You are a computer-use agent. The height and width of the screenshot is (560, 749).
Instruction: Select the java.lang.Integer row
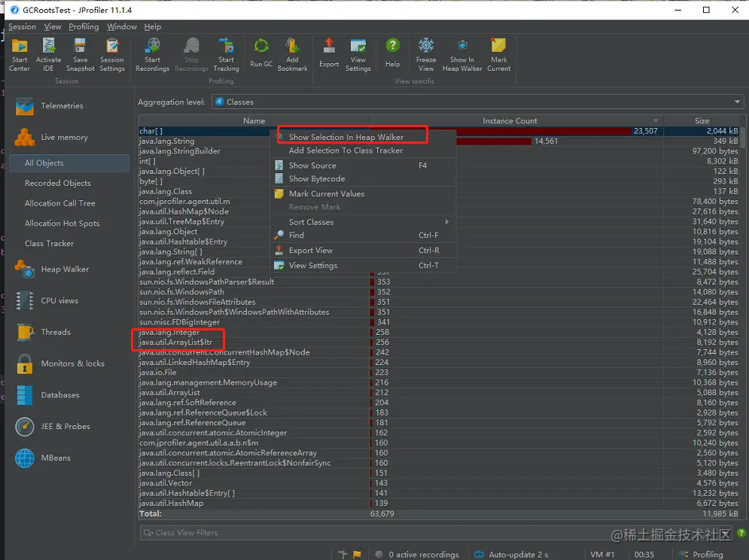point(440,332)
